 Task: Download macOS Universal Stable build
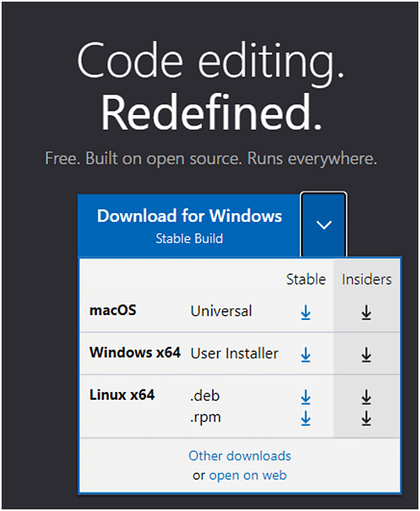coord(305,313)
